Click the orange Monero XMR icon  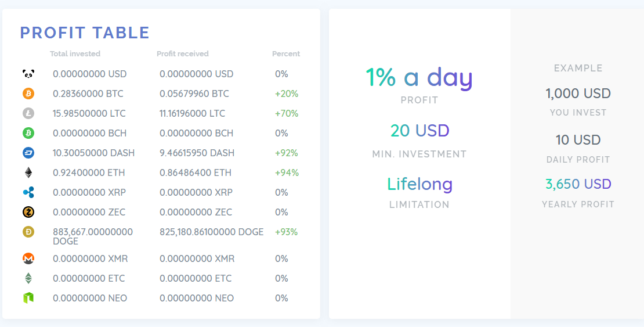pyautogui.click(x=28, y=258)
